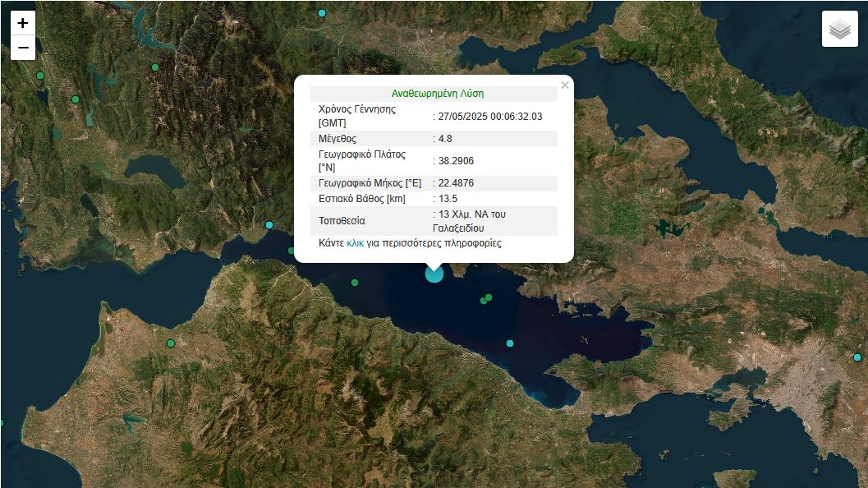Click the green marker on the Peloponnese land
This screenshot has width=868, height=488.
click(171, 343)
